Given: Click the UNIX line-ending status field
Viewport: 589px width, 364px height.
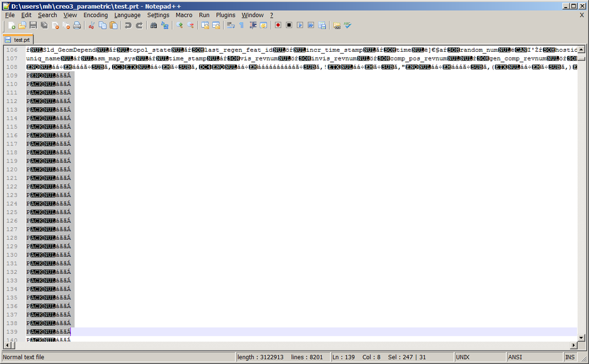Looking at the screenshot, I should (480, 358).
